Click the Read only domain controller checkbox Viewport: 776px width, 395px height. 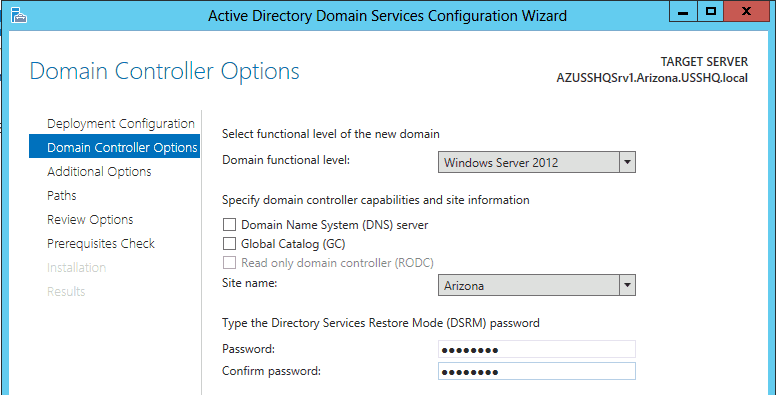click(x=229, y=262)
